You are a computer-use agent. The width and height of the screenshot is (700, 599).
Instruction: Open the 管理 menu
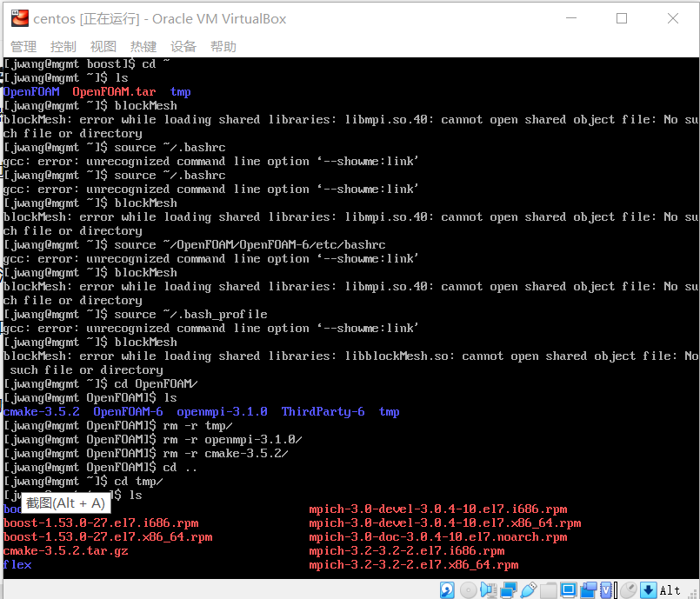click(x=23, y=46)
